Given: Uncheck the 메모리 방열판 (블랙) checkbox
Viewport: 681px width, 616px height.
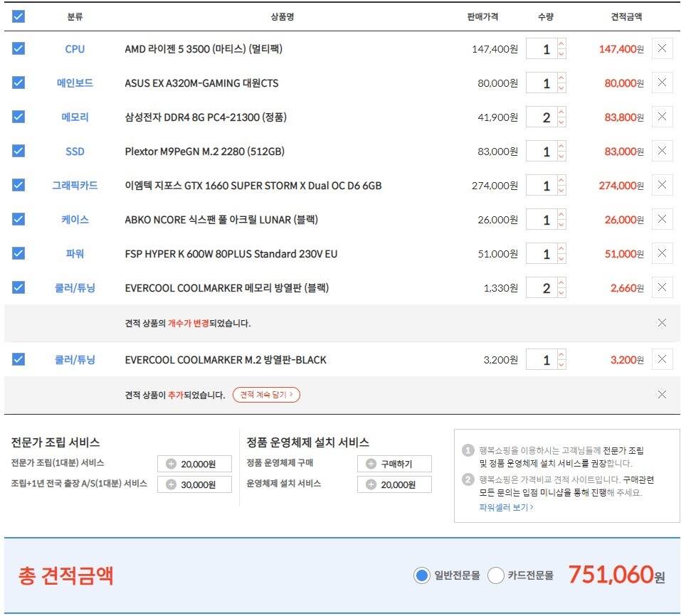Looking at the screenshot, I should [19, 287].
